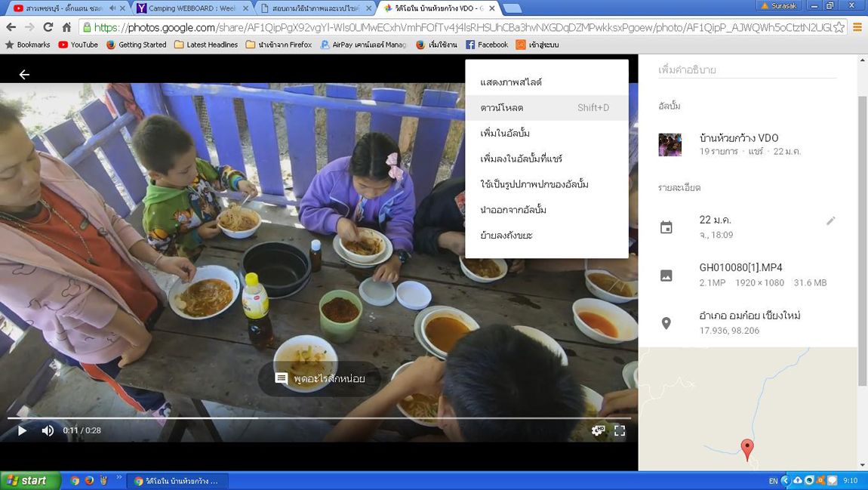Click the 'เพิ่มคำอธิบาย' description field
Screen dimensions: 868x490
click(x=746, y=69)
